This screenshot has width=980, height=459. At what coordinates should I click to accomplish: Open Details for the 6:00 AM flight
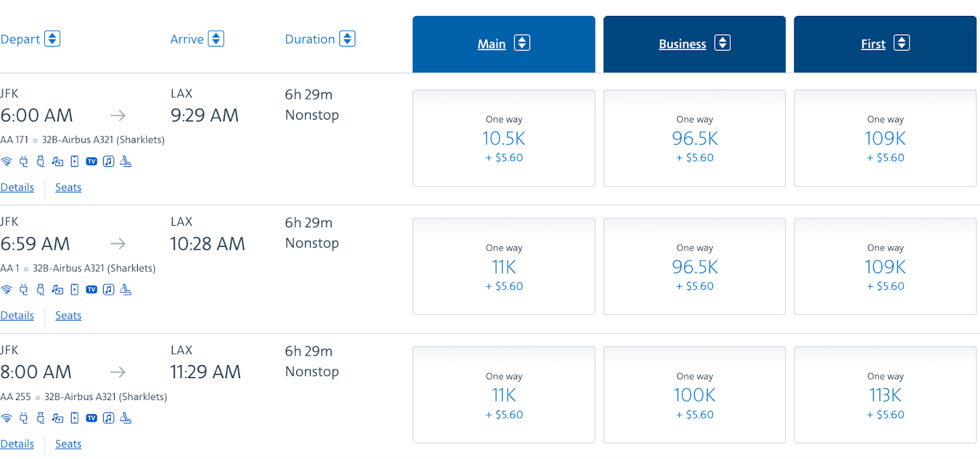click(x=17, y=188)
